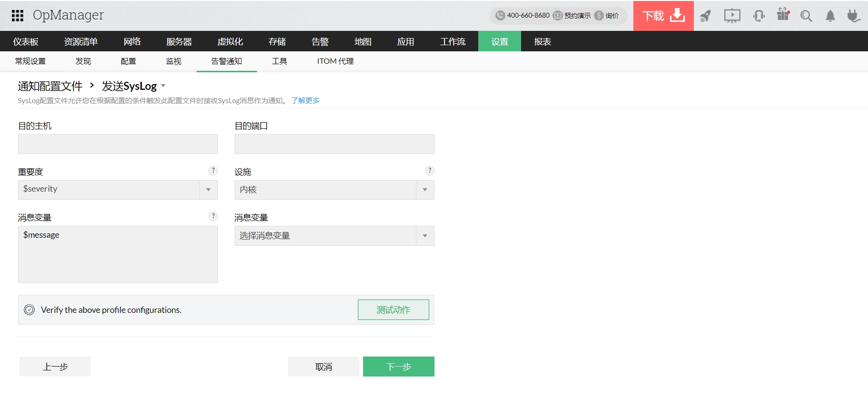Switch to the 监视 tab

coord(173,61)
